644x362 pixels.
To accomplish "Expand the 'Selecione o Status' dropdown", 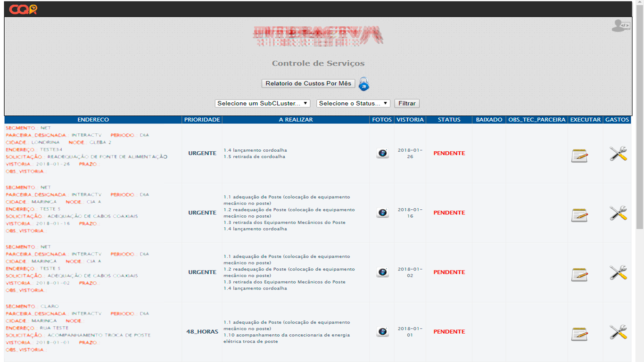I will coord(353,103).
